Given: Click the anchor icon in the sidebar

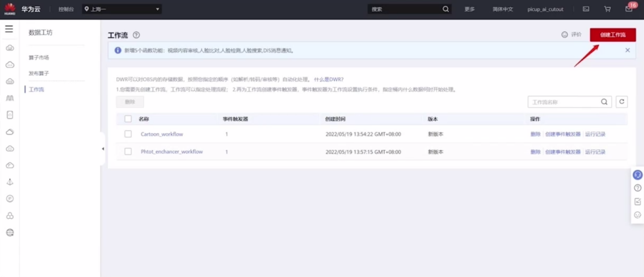Looking at the screenshot, I should coord(10,182).
